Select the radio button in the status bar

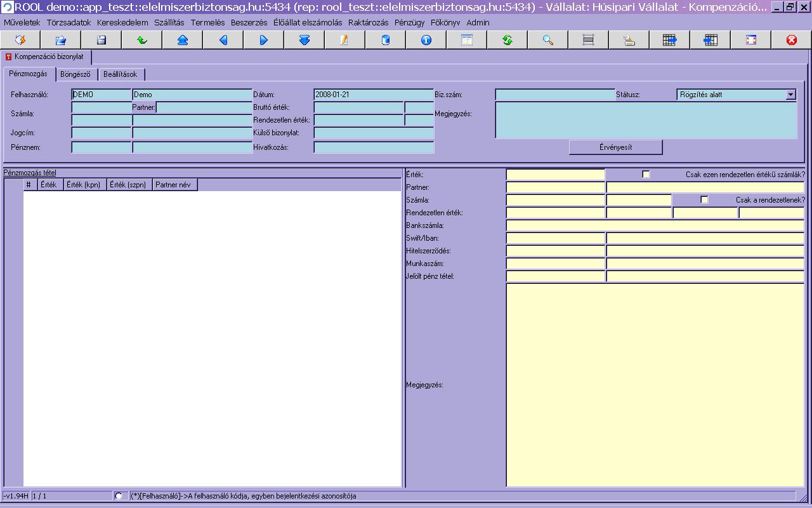(119, 496)
